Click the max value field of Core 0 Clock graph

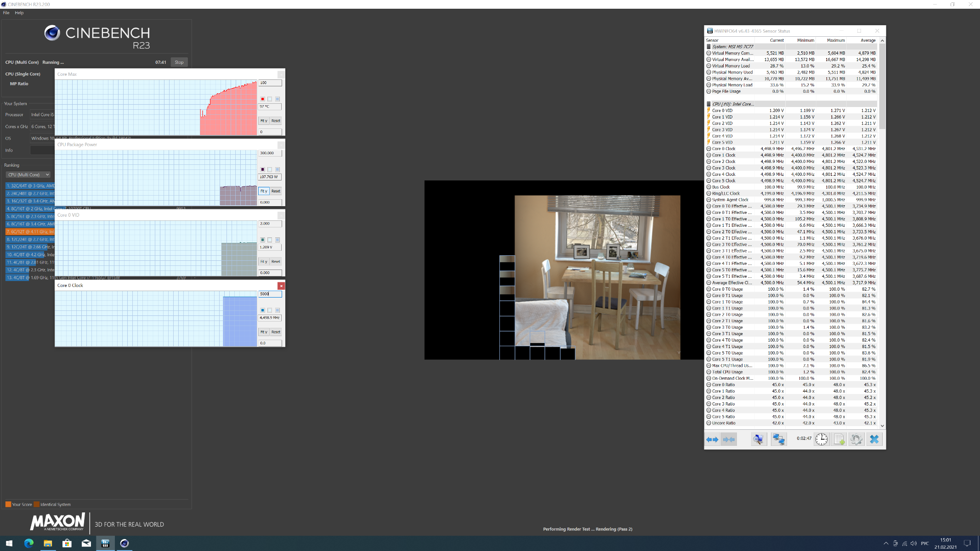270,294
